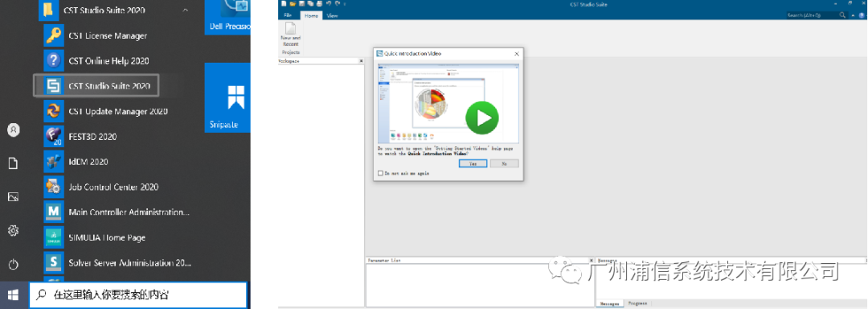The width and height of the screenshot is (868, 309).
Task: Click the green play button on video preview
Action: pyautogui.click(x=481, y=117)
